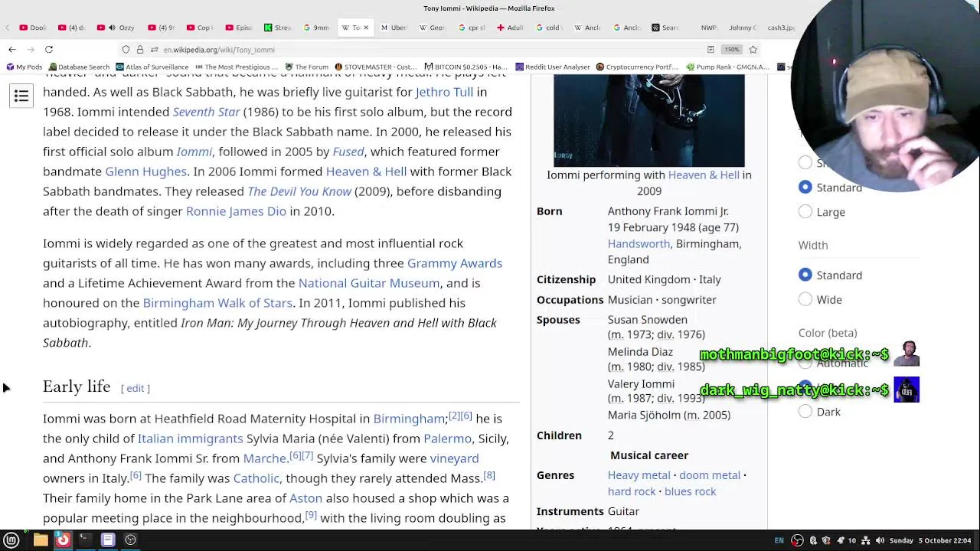Open the Linux Mint start menu
The width and height of the screenshot is (980, 551).
pos(11,540)
